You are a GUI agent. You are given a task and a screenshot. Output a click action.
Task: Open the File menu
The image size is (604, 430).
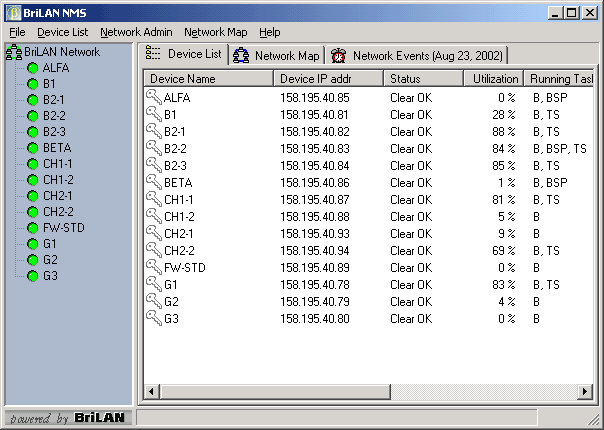tap(17, 32)
